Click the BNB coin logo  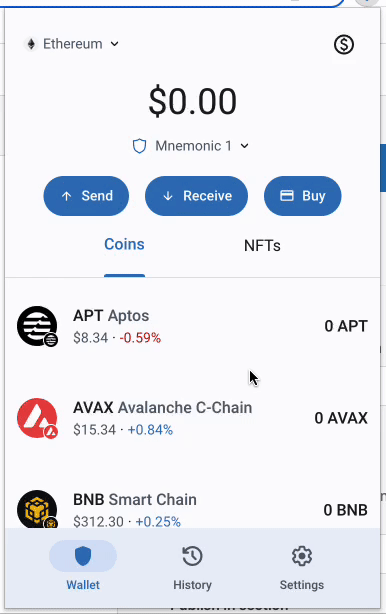37,509
